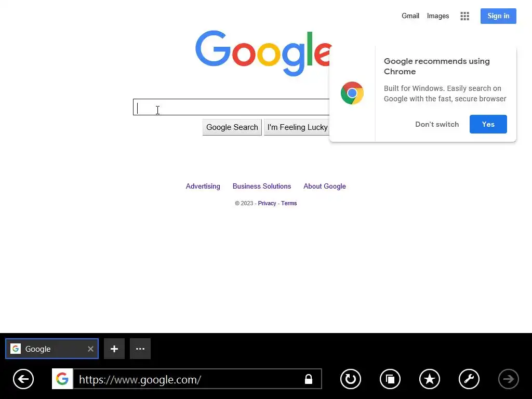Open the Terms link

[x=289, y=203]
